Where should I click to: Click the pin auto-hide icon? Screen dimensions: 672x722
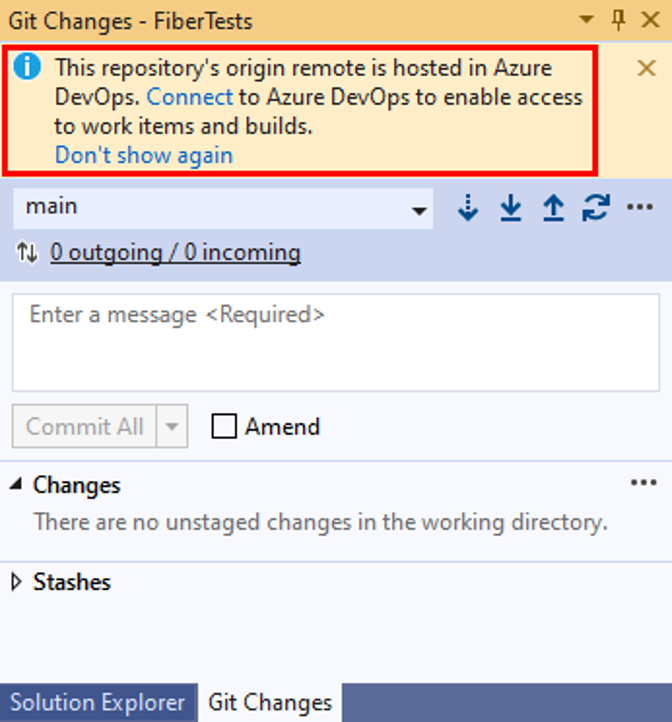[x=618, y=19]
